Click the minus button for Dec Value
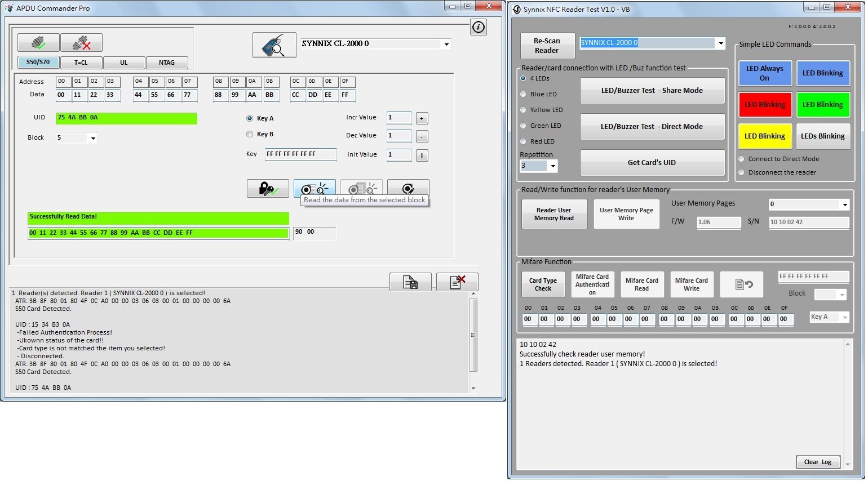The width and height of the screenshot is (868, 481). click(x=422, y=137)
